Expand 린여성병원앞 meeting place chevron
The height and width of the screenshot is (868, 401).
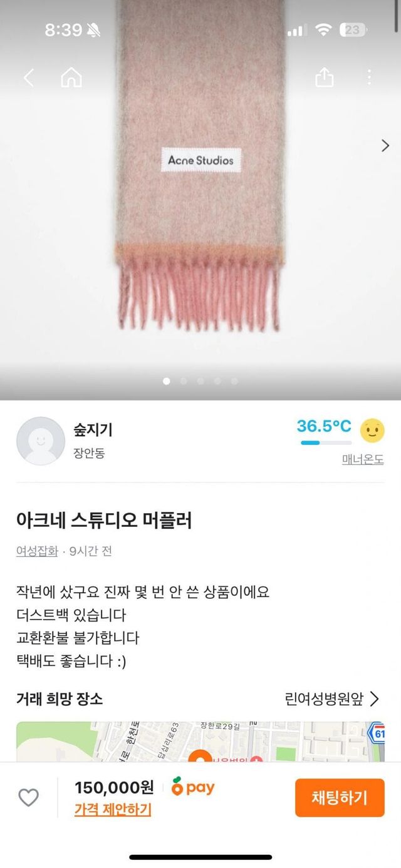coord(375,698)
